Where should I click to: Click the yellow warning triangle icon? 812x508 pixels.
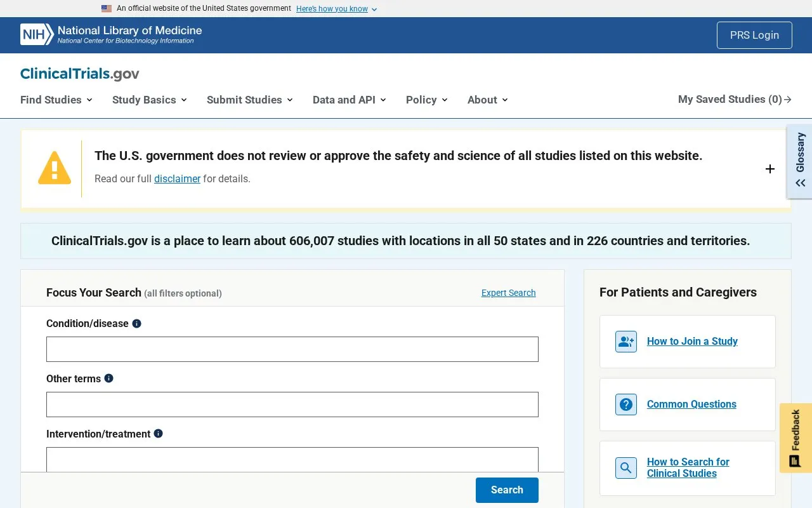55,168
